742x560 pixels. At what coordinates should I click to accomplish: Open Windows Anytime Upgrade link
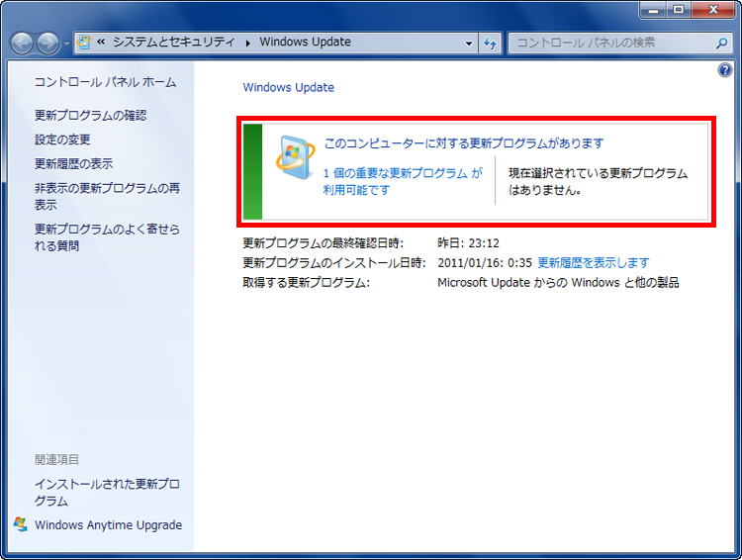tap(109, 525)
